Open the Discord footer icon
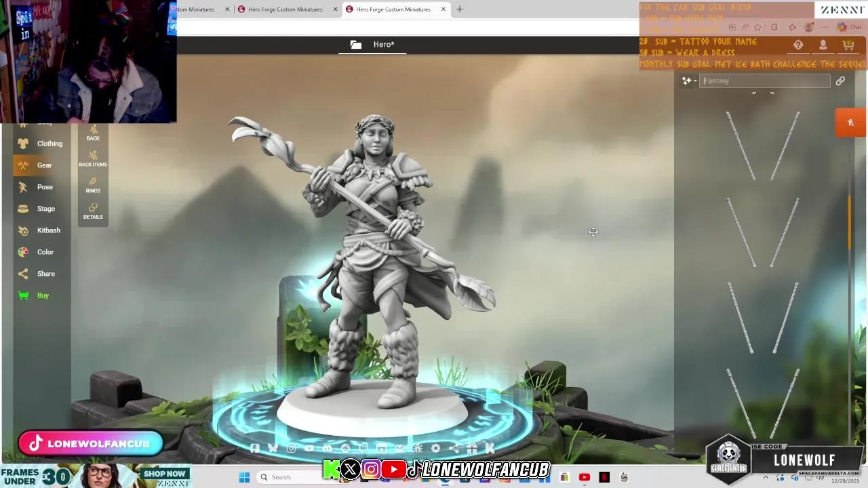Viewport: 868px width, 488px height. pos(328,448)
